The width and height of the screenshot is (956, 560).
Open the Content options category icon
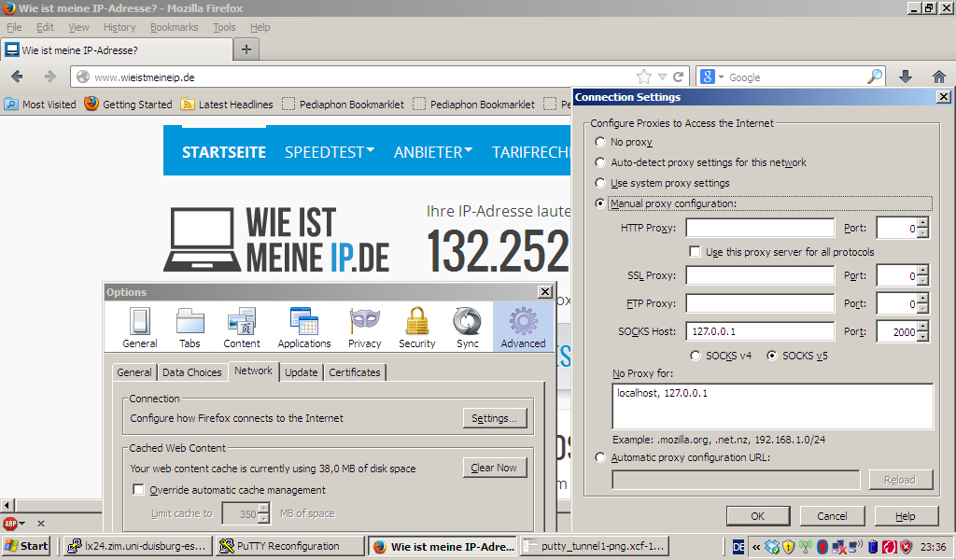(242, 328)
